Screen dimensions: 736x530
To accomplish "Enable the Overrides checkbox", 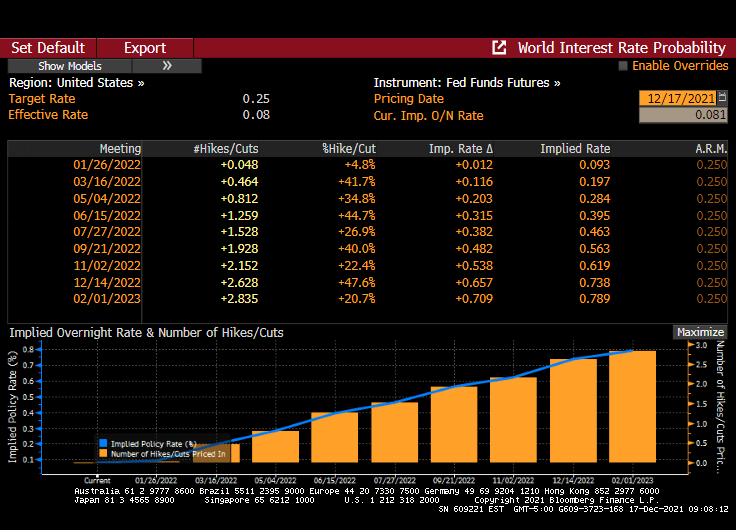I will tap(623, 66).
